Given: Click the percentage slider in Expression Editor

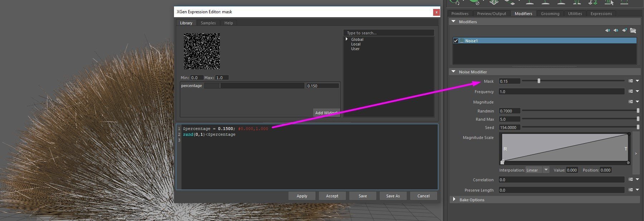Looking at the screenshot, I should click(x=254, y=86).
